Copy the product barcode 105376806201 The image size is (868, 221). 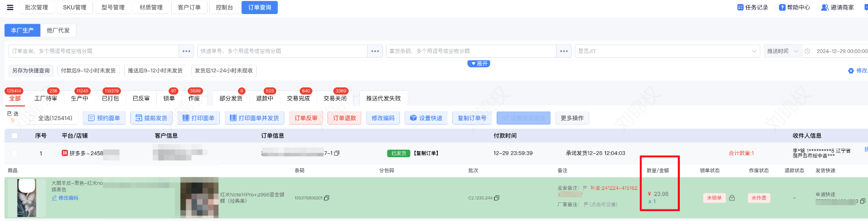pyautogui.click(x=327, y=198)
